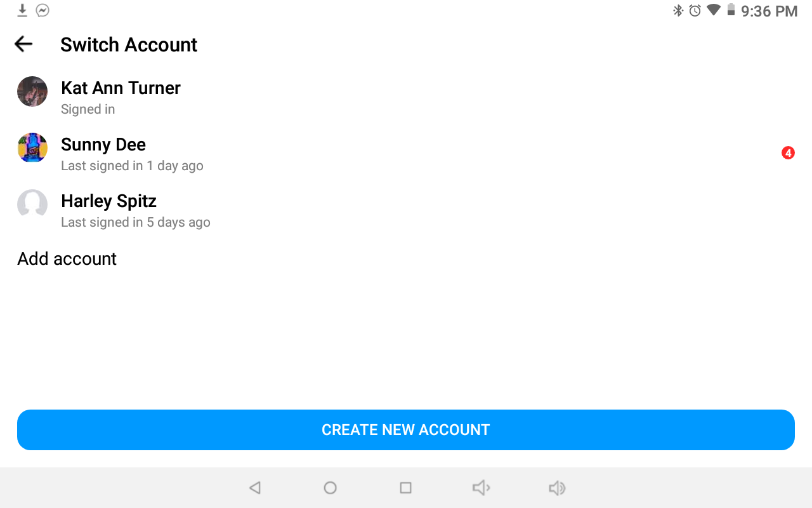
Task: Open the Messenger notification icon in status bar
Action: 43,10
